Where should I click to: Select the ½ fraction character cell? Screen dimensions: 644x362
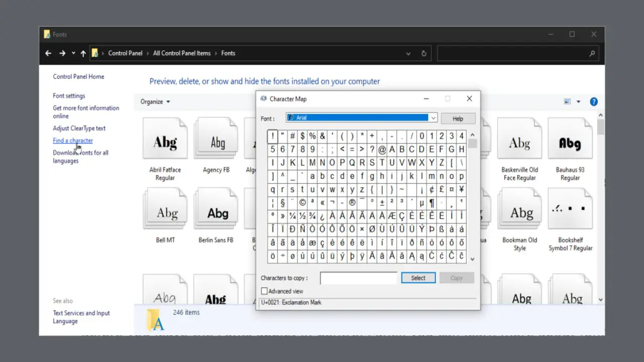302,216
